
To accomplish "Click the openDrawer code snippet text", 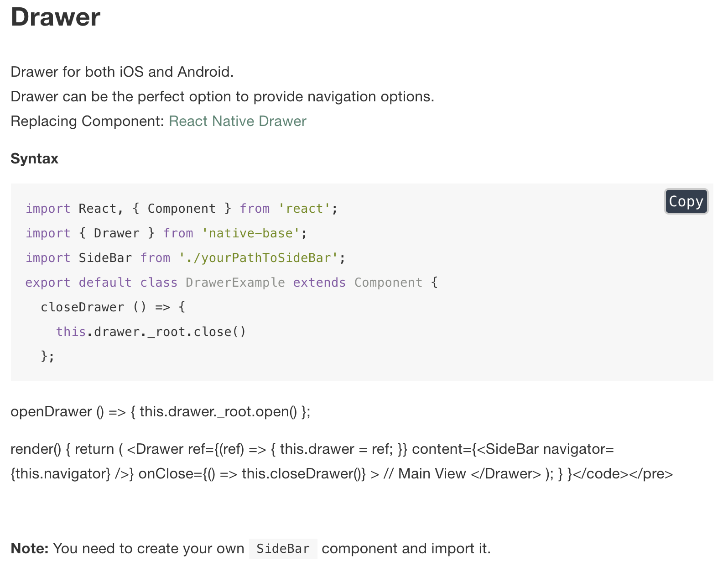I will [160, 411].
